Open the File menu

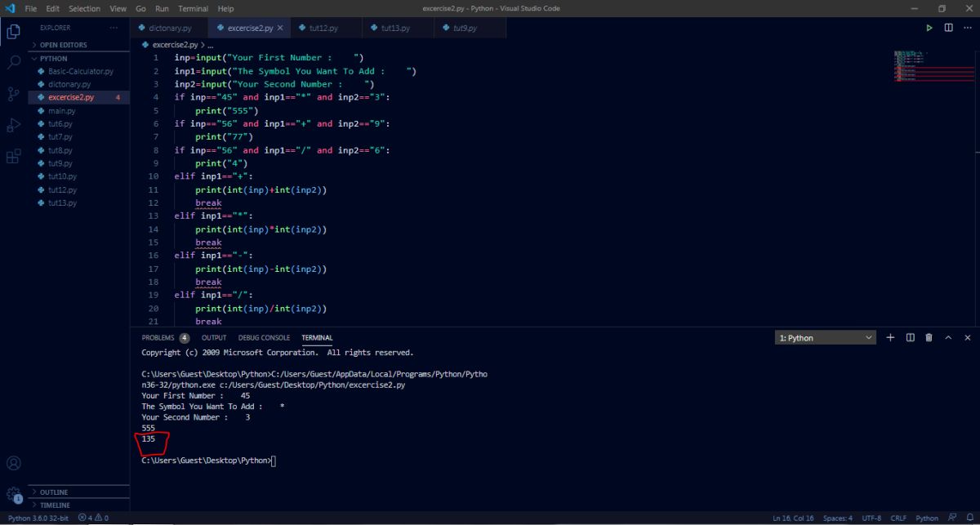(31, 8)
